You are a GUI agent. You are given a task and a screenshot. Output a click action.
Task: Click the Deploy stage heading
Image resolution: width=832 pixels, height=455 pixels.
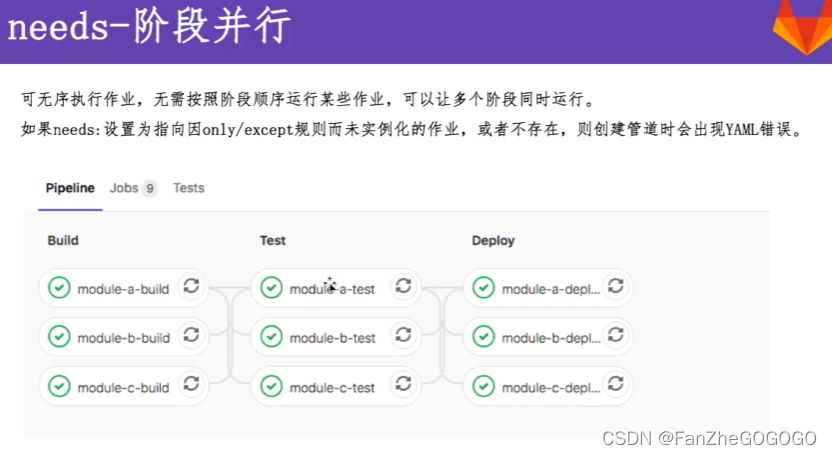493,241
